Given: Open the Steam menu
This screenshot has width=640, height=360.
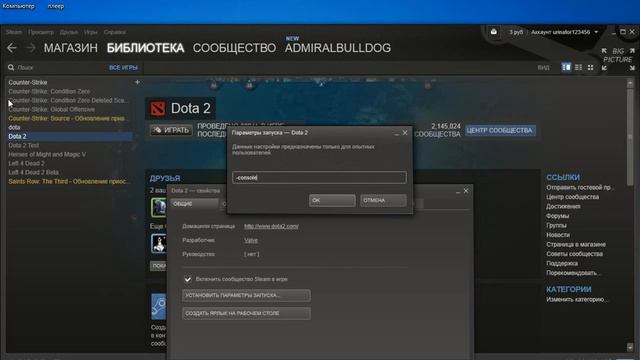Looking at the screenshot, I should tap(14, 32).
